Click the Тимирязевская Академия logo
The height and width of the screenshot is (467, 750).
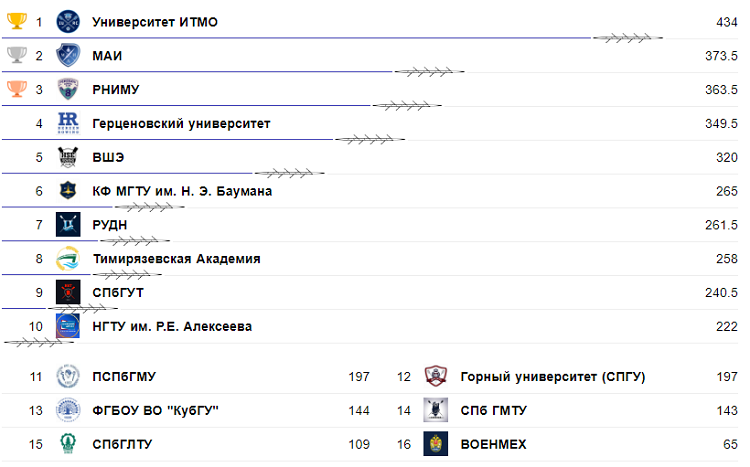point(68,259)
